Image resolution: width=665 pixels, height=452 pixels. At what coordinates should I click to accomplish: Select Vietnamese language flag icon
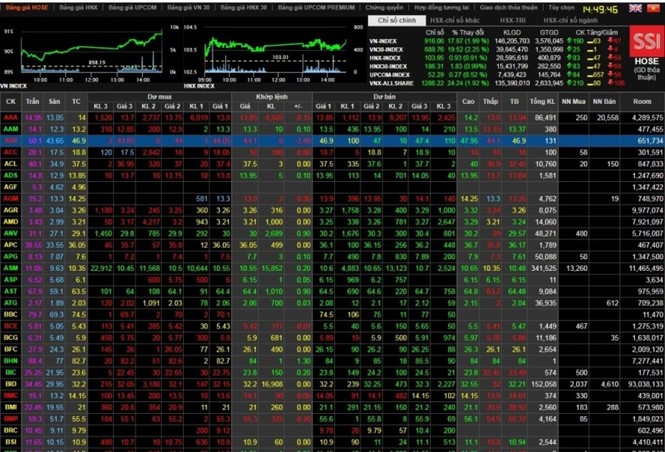pyautogui.click(x=652, y=8)
